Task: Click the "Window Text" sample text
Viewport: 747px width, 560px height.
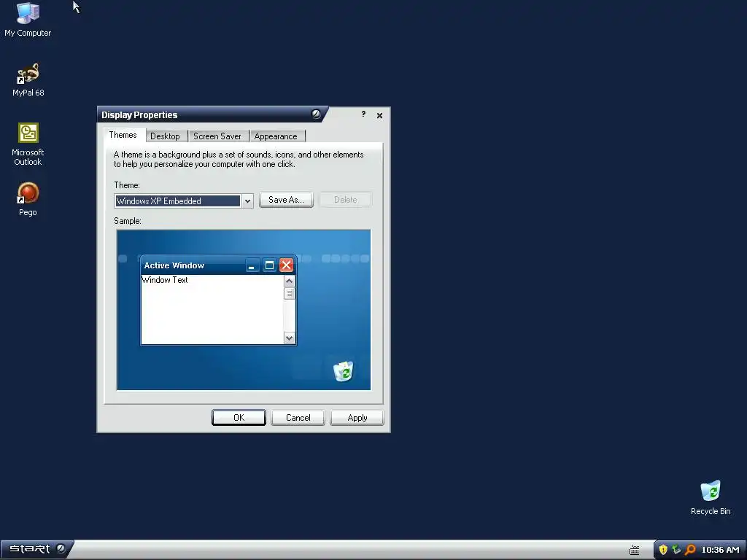Action: pos(165,280)
